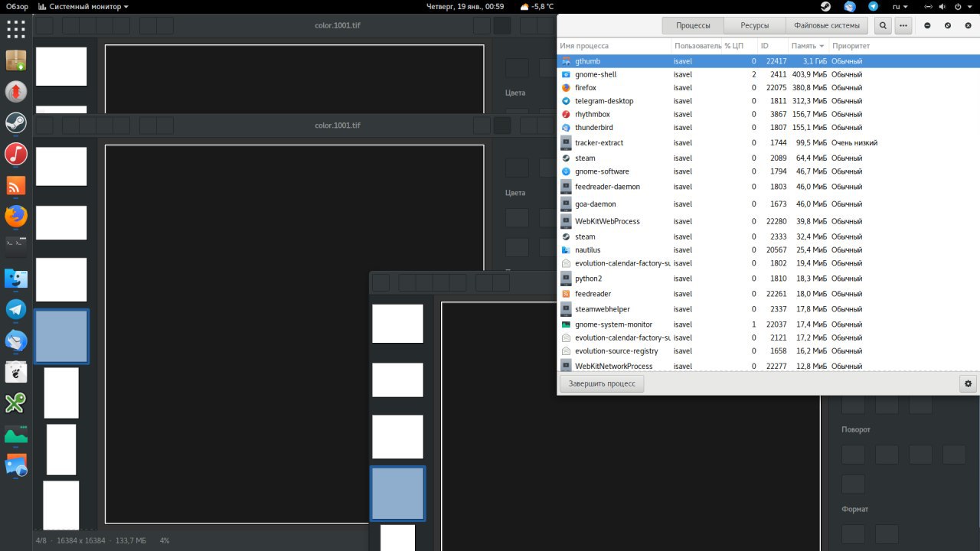Sort by the ID column header
This screenshot has width=980, height=551.
(x=773, y=46)
